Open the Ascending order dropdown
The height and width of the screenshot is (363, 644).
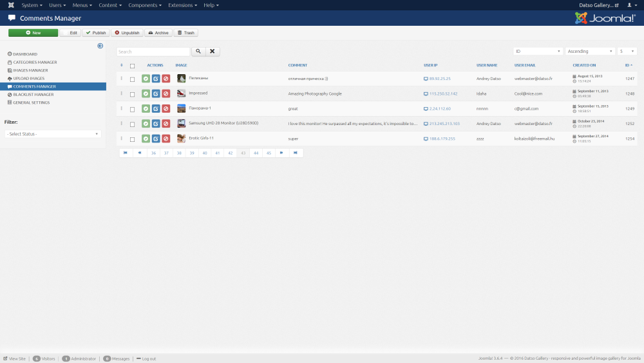590,51
